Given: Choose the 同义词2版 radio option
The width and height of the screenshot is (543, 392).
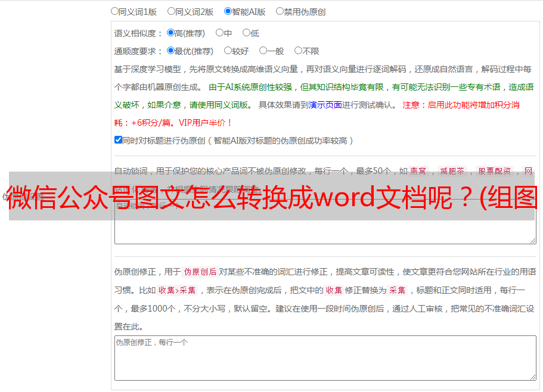Looking at the screenshot, I should tap(171, 11).
